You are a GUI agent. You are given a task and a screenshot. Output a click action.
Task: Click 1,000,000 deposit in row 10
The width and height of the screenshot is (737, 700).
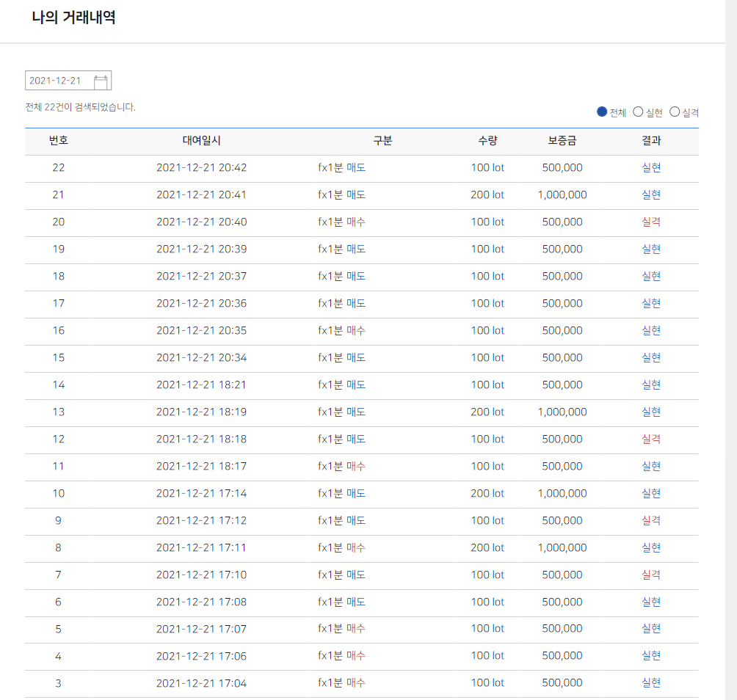pos(562,493)
